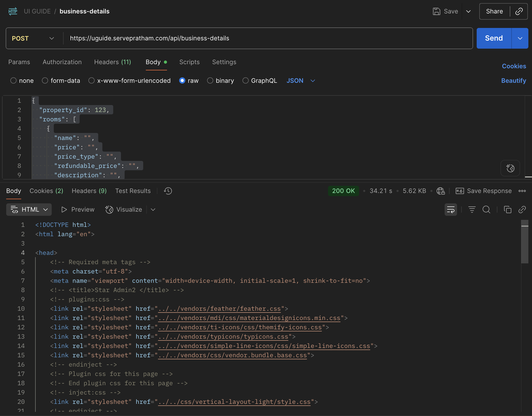Screen dimensions: 532x416
Task: Open the POST method dropdown
Action: click(x=33, y=38)
